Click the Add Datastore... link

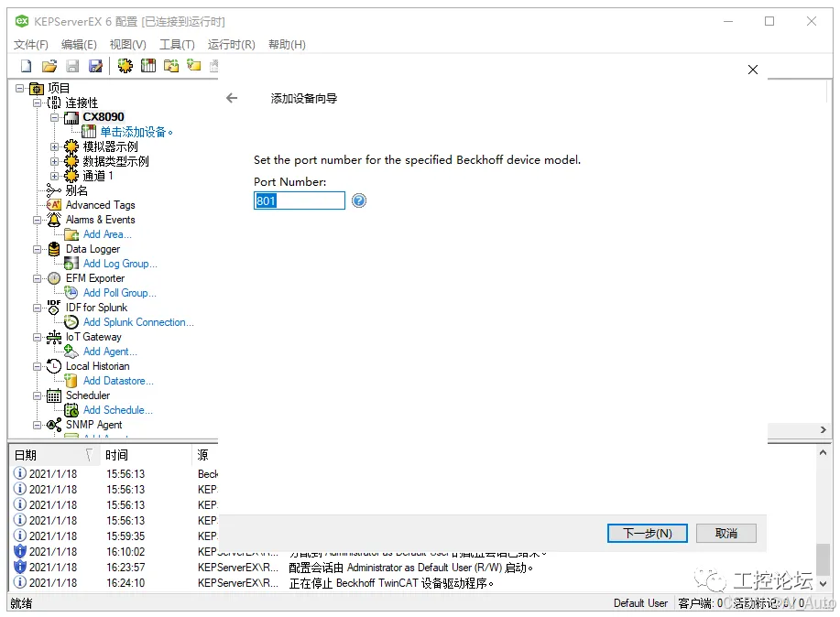118,381
